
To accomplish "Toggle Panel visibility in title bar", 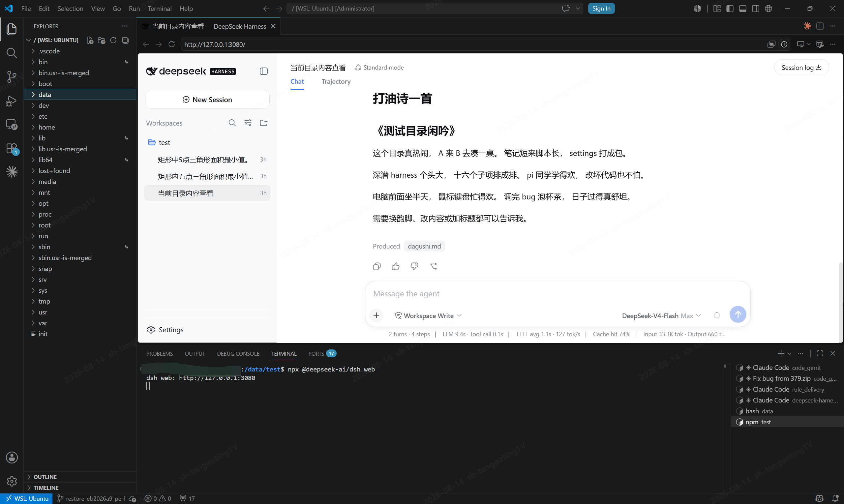I will tap(742, 9).
